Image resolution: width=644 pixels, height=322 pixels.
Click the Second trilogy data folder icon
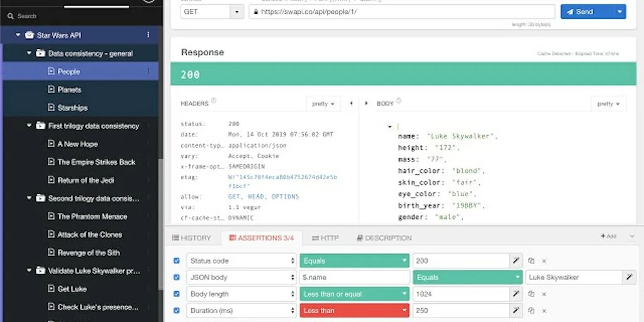click(40, 198)
